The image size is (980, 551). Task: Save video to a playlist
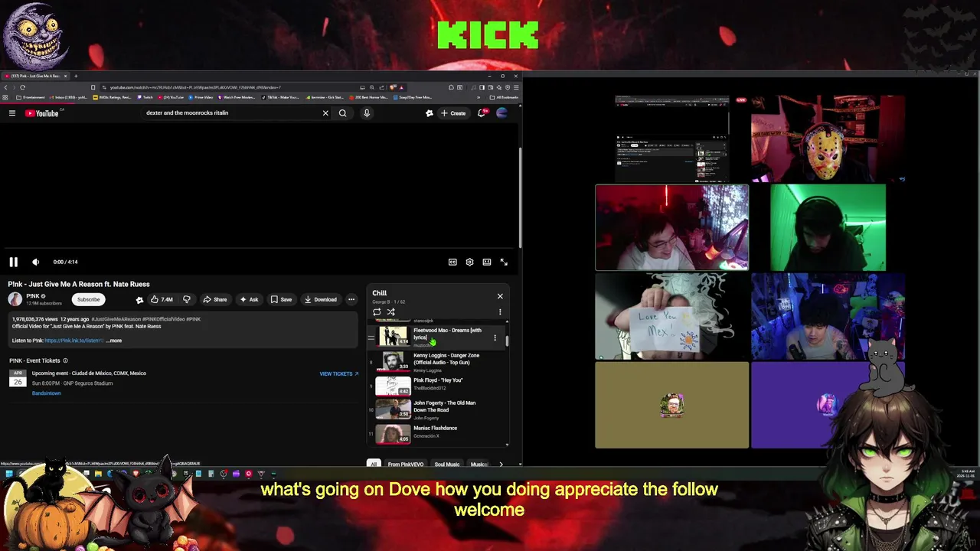(281, 299)
